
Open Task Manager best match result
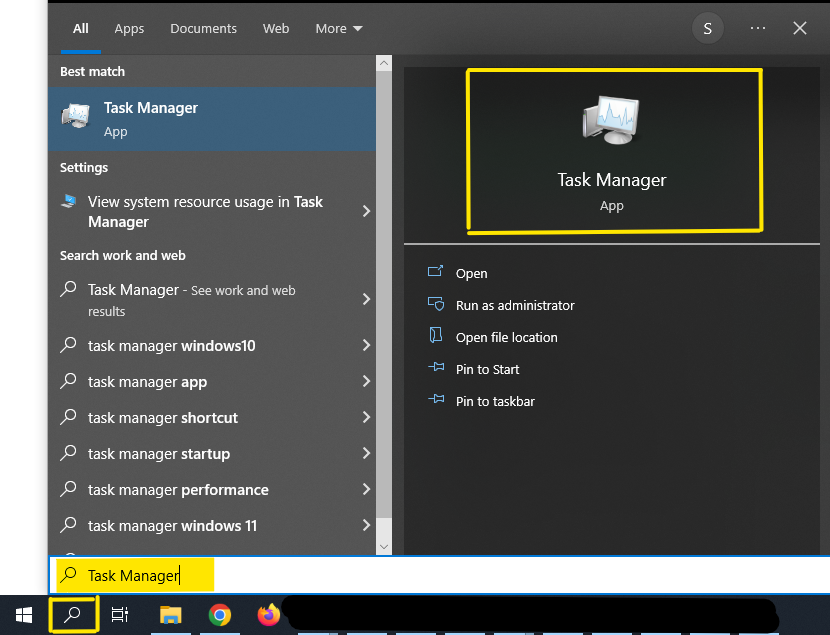[x=212, y=119]
